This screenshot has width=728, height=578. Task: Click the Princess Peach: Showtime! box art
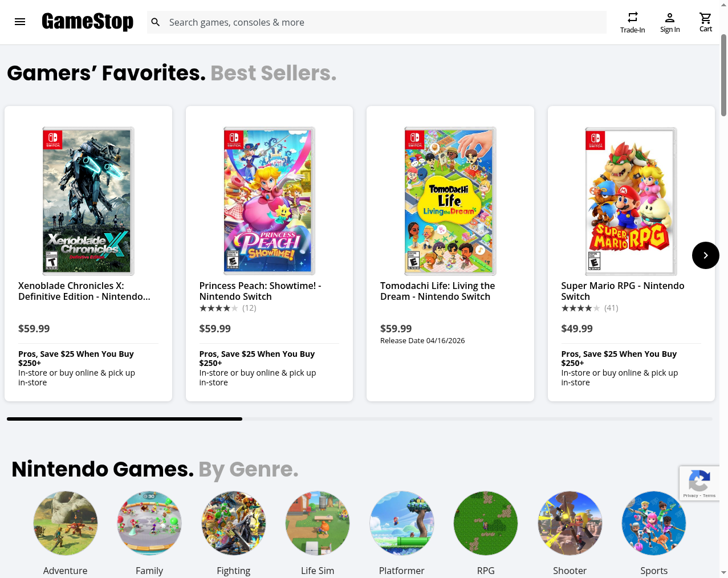point(269,201)
